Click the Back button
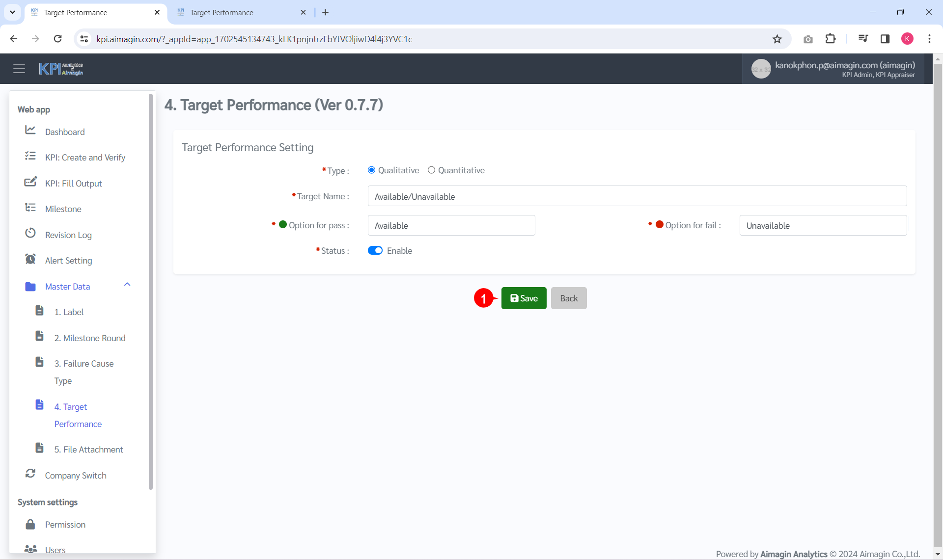Screen dimensions: 943x560 pos(568,298)
